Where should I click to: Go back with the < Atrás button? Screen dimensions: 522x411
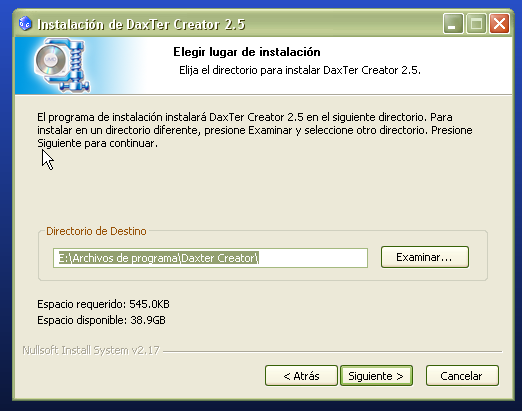301,376
